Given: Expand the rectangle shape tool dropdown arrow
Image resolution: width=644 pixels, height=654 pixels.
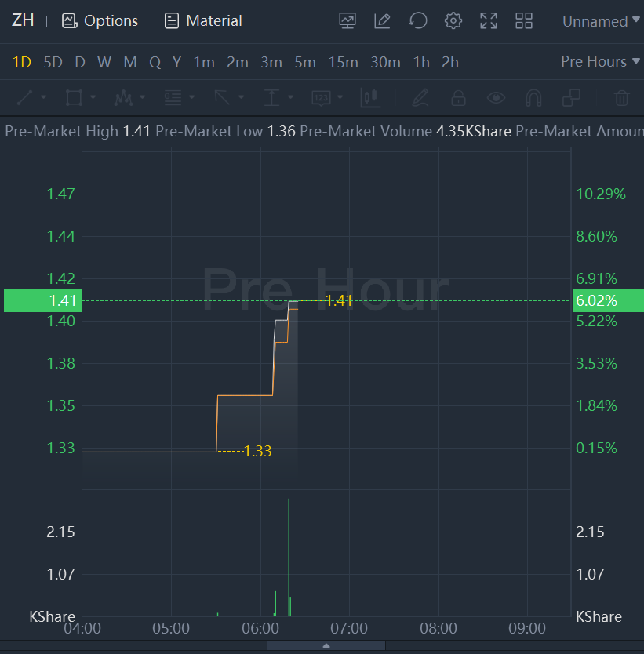Looking at the screenshot, I should point(93,98).
